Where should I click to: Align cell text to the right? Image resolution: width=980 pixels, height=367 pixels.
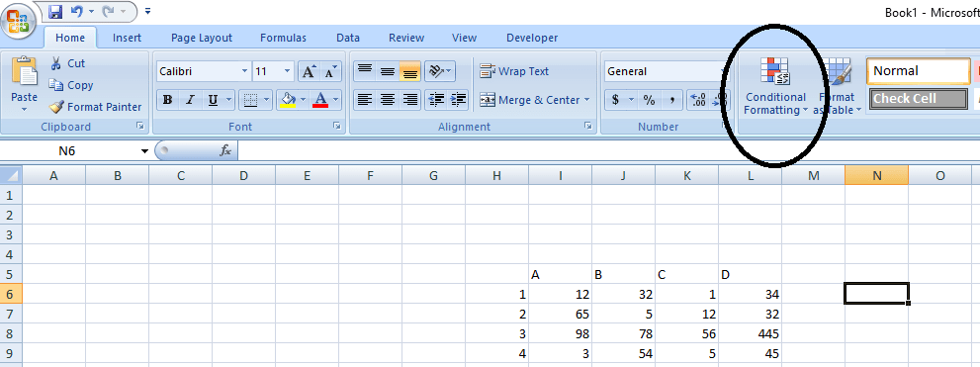pyautogui.click(x=410, y=99)
